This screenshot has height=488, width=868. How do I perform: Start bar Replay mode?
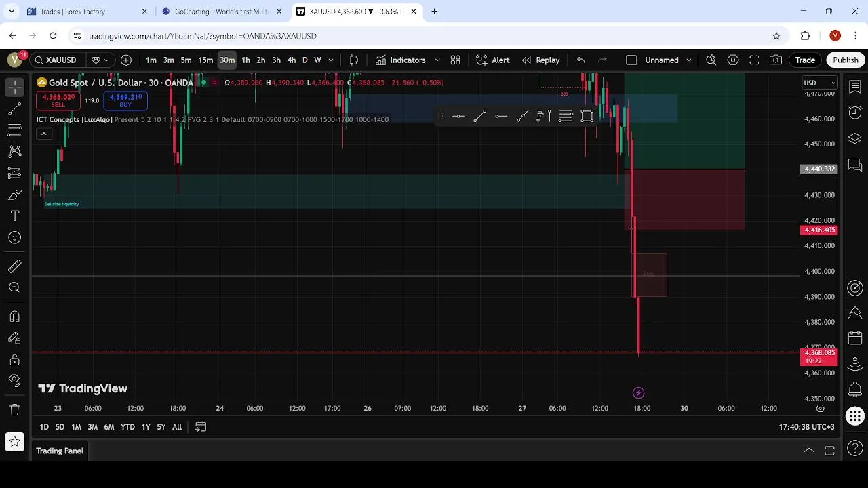point(540,60)
